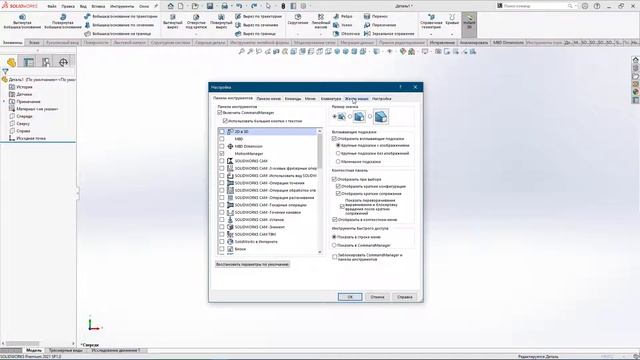
Task: Click the Home icon in top toolbar
Action: pos(171,6)
